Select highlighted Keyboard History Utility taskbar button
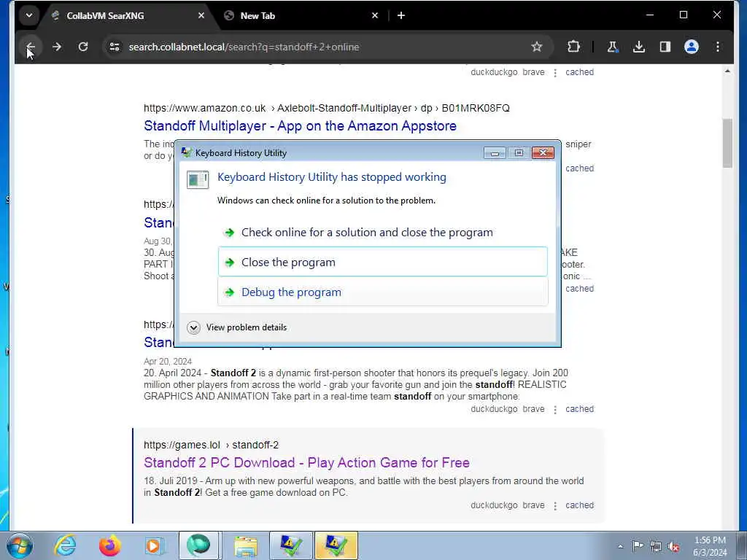Screen dimensions: 747x560 click(336, 545)
